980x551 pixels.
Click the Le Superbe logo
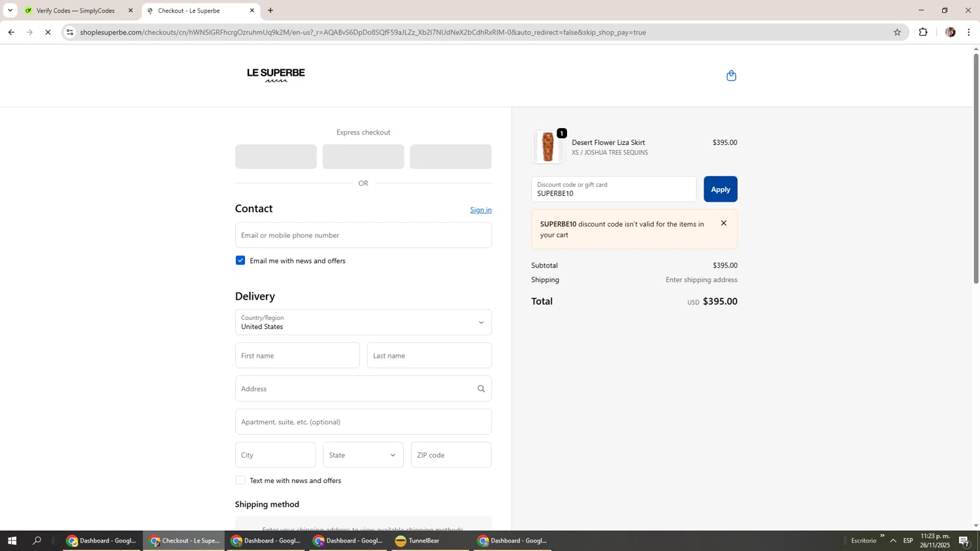[x=276, y=75]
